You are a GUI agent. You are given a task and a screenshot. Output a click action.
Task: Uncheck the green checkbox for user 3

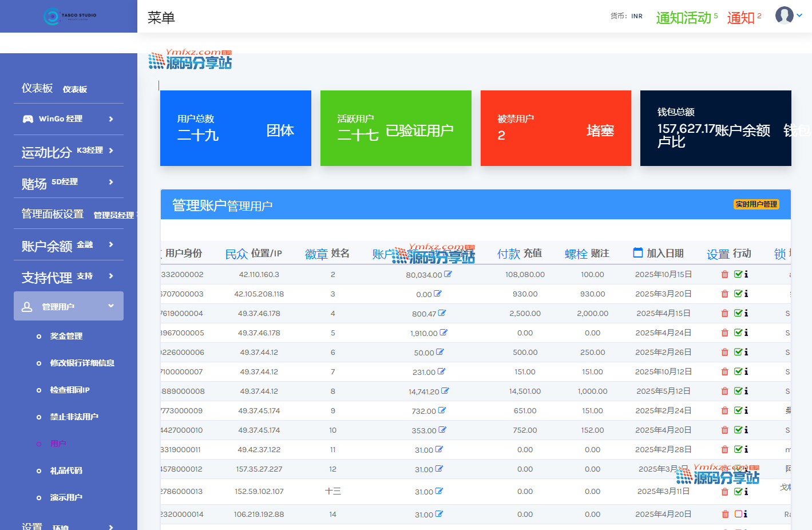coord(738,294)
